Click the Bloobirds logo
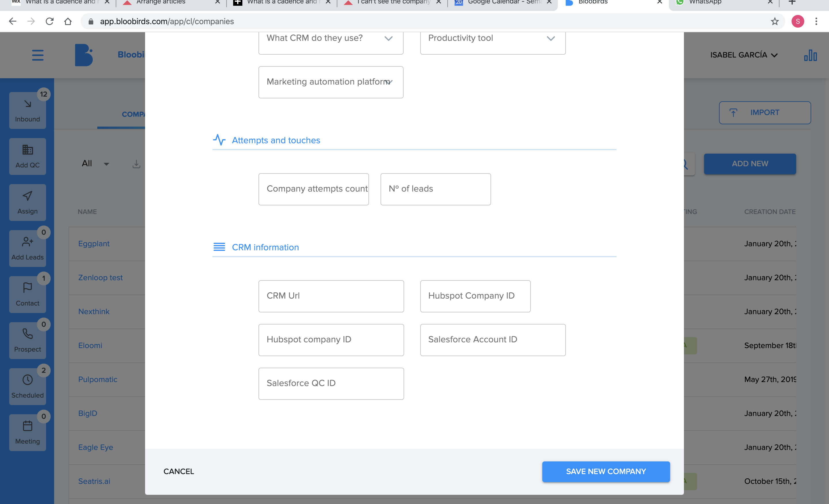The height and width of the screenshot is (504, 829). click(x=84, y=55)
